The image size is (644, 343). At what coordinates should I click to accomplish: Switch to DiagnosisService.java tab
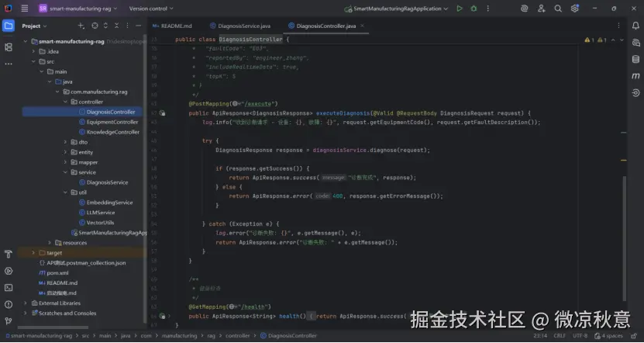[x=240, y=26]
